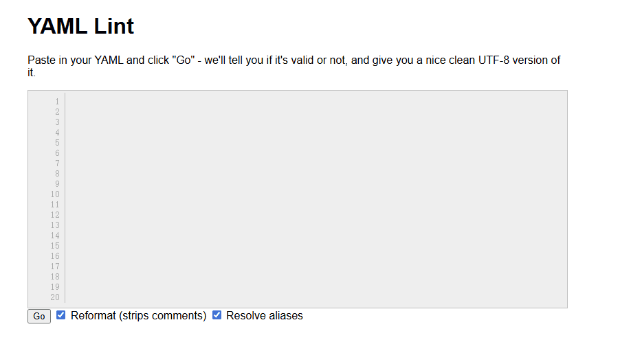Click line number 3 in the gutter

(x=57, y=122)
